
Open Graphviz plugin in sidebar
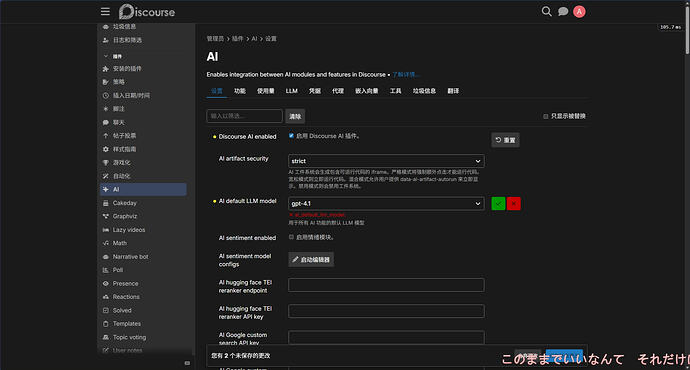[143, 216]
